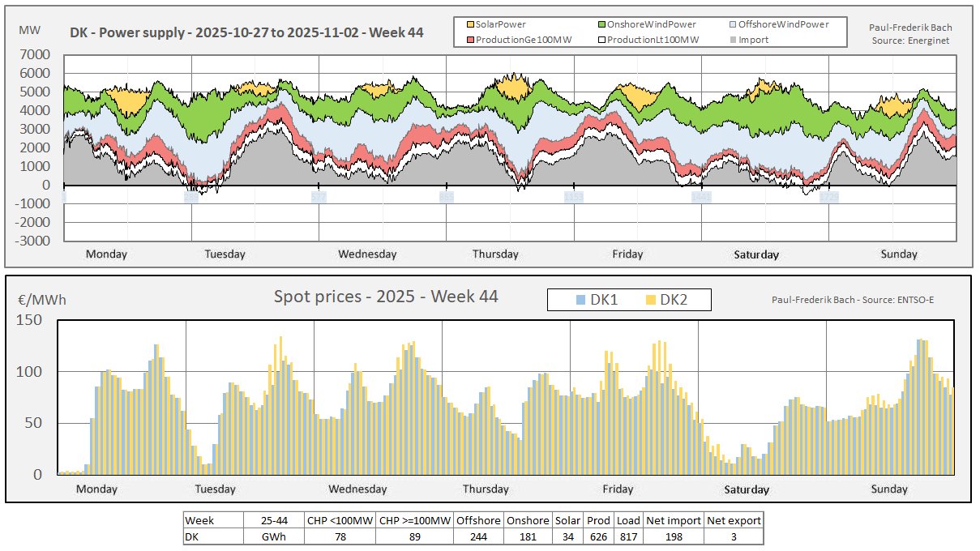980x551 pixels.
Task: Select the 7000 MW axis label
Action: (x=36, y=55)
